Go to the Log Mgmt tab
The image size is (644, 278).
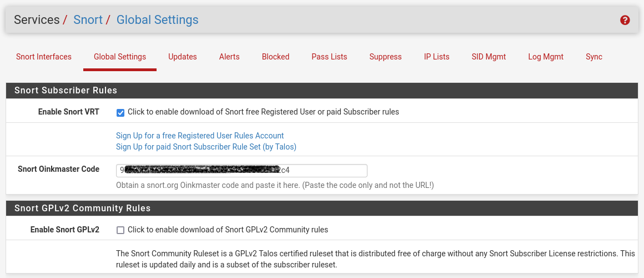(546, 57)
